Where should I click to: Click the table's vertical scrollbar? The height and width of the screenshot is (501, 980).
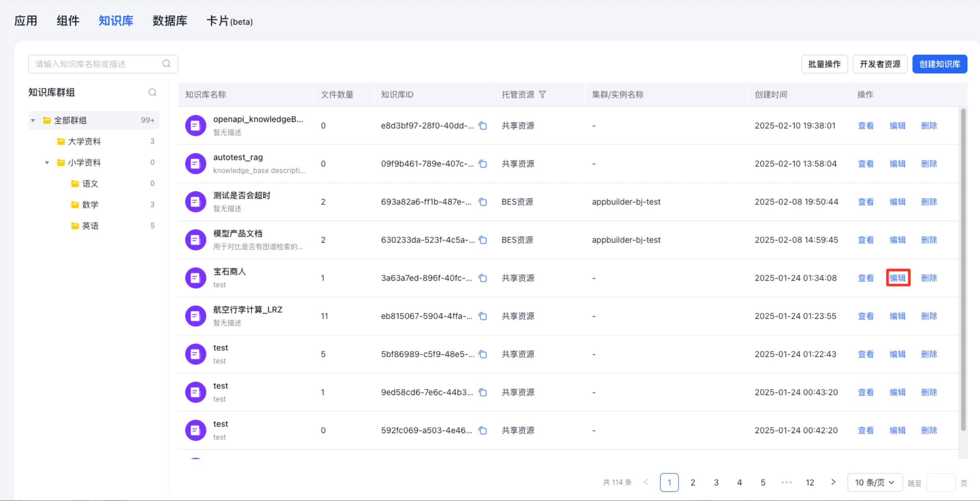coord(963,269)
